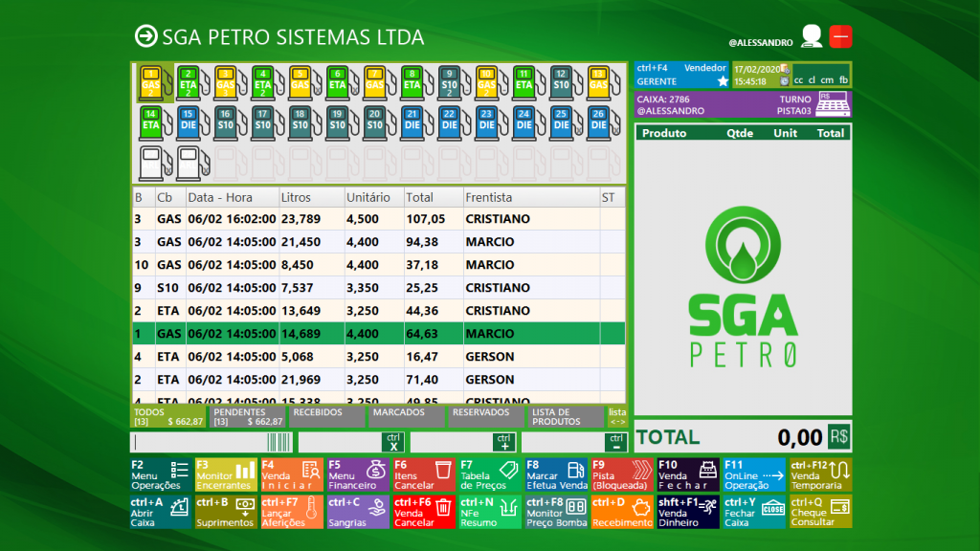Select highlighted row GAS 14,689 MARCIO

pos(379,334)
